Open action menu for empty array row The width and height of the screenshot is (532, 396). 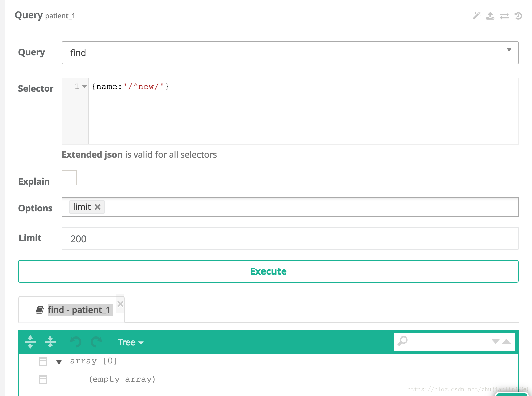pyautogui.click(x=43, y=380)
